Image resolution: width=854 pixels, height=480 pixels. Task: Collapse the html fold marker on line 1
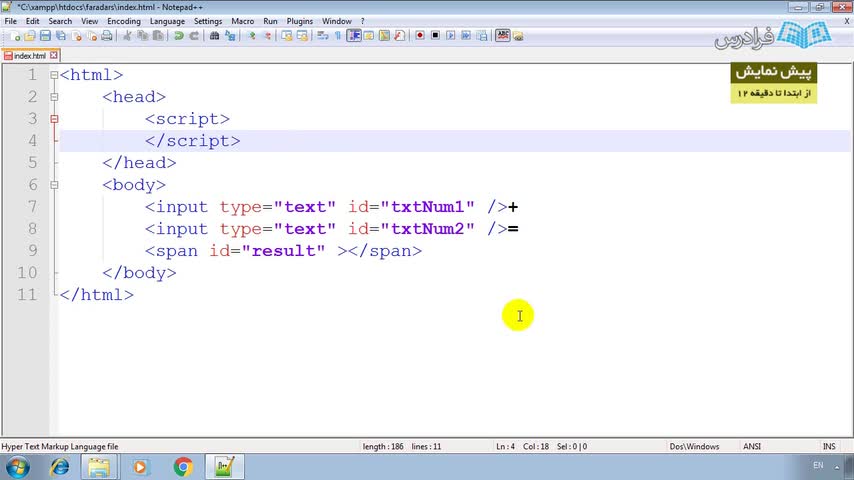(x=54, y=75)
